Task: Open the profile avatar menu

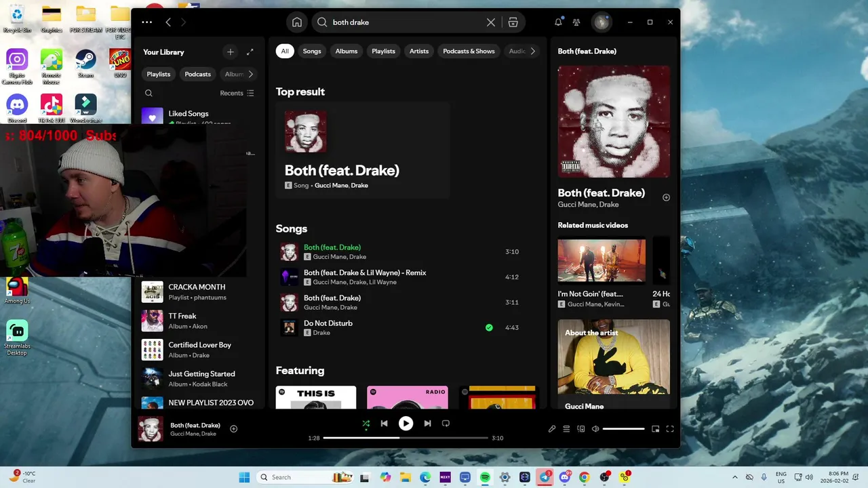Action: [x=601, y=22]
